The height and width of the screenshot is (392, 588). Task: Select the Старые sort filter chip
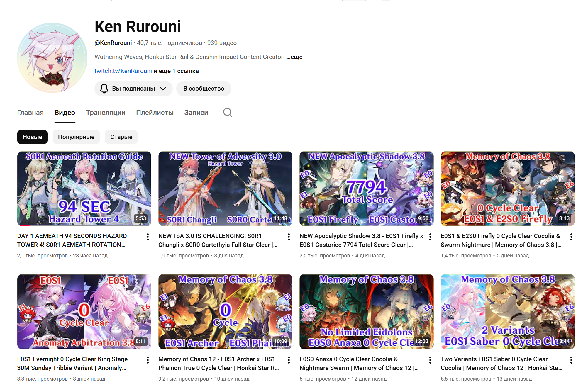click(x=121, y=137)
